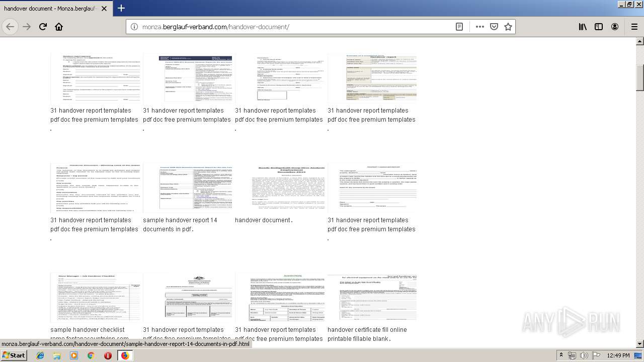Open first row's leftmost '31 handover report templates' link
The height and width of the screenshot is (362, 644).
pos(94,115)
